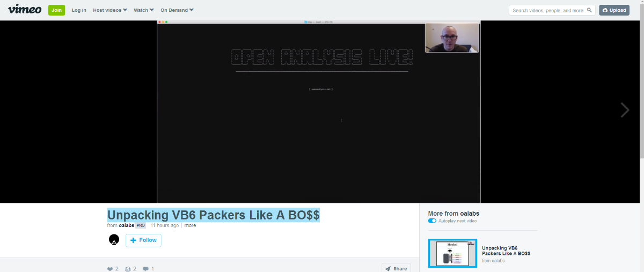Image resolution: width=644 pixels, height=272 pixels.
Task: Expand the Host videos menu
Action: 110,10
